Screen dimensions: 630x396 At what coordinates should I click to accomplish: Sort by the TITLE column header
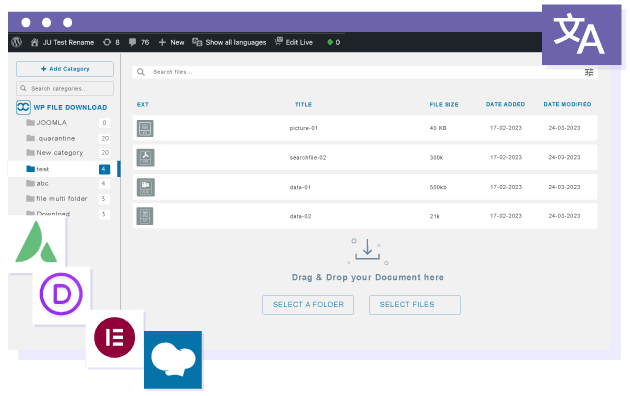[x=303, y=104]
